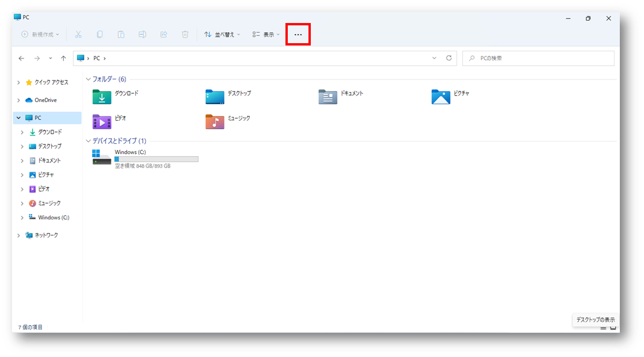Click the Rename icon in toolbar
Viewport: 644px width, 357px height.
click(142, 35)
